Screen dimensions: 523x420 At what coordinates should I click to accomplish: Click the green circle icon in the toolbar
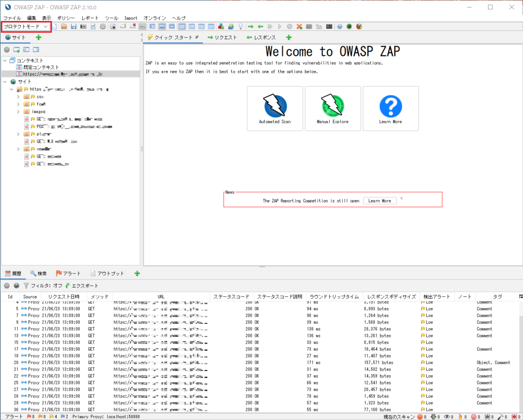pyautogui.click(x=349, y=27)
